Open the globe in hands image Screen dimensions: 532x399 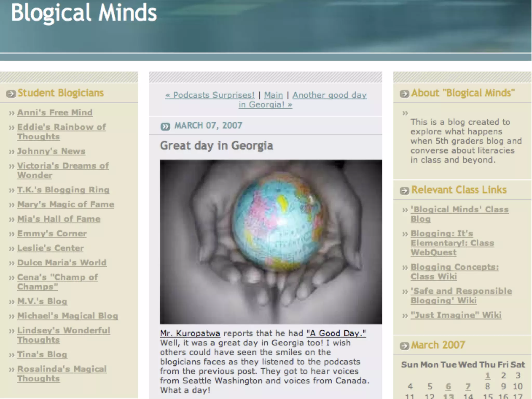point(271,242)
